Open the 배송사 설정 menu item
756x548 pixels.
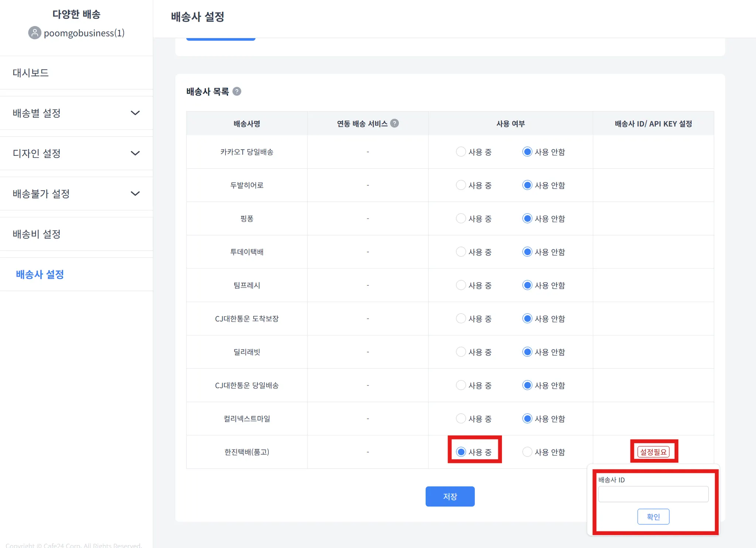click(x=40, y=274)
